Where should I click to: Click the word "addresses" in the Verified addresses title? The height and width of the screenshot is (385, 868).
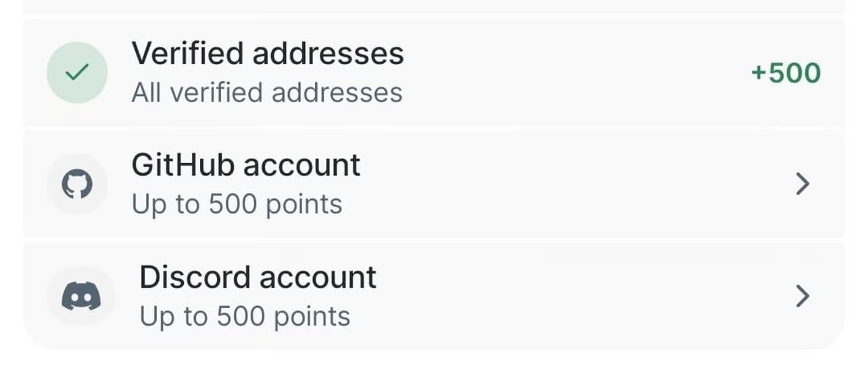(328, 53)
